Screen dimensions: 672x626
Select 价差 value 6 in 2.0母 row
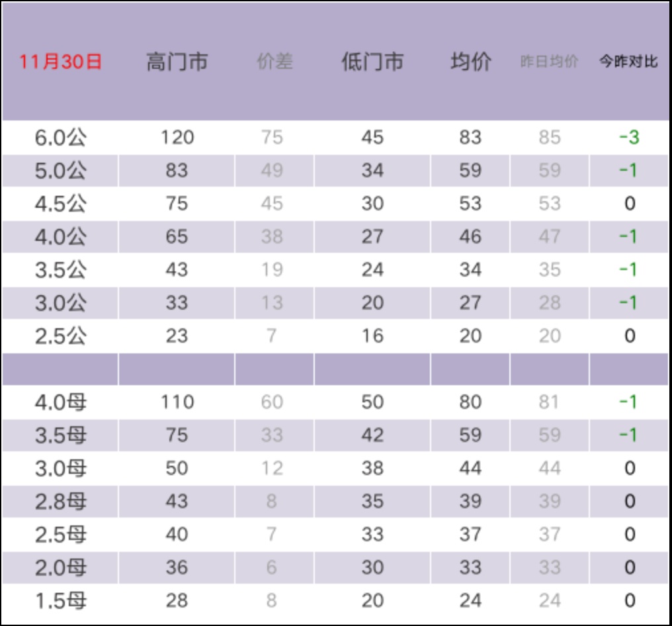[271, 568]
